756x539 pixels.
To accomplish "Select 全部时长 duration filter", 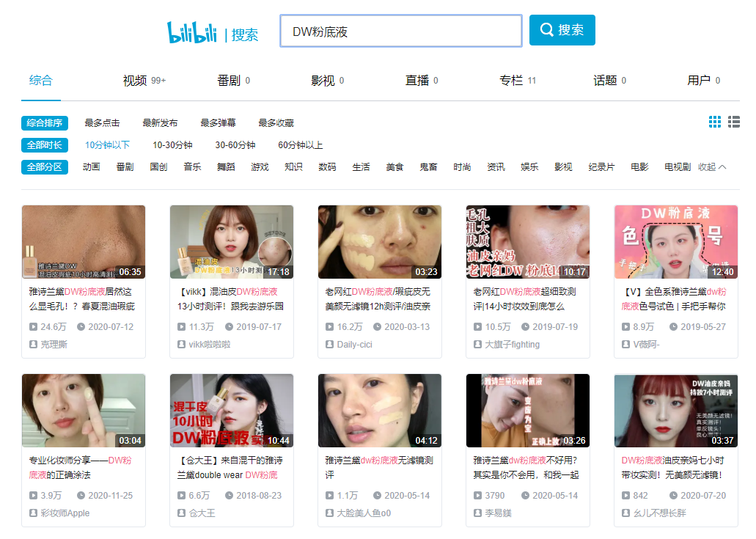I will tap(44, 145).
